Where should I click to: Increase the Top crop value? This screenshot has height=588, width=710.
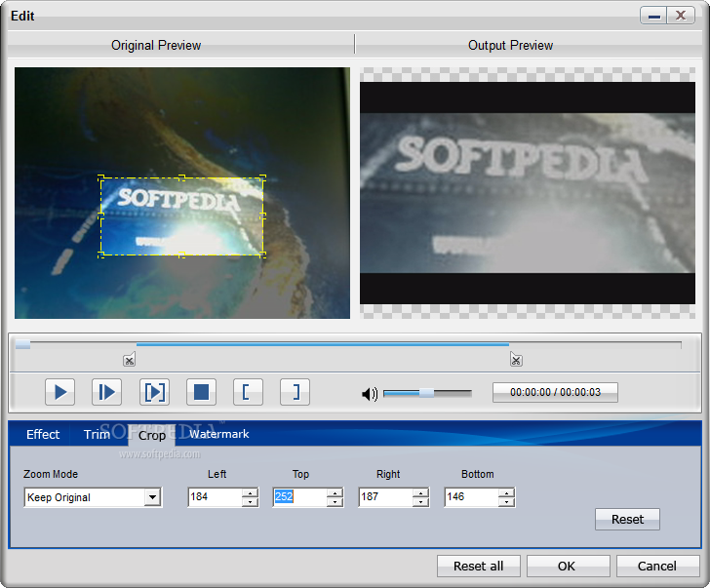(335, 493)
